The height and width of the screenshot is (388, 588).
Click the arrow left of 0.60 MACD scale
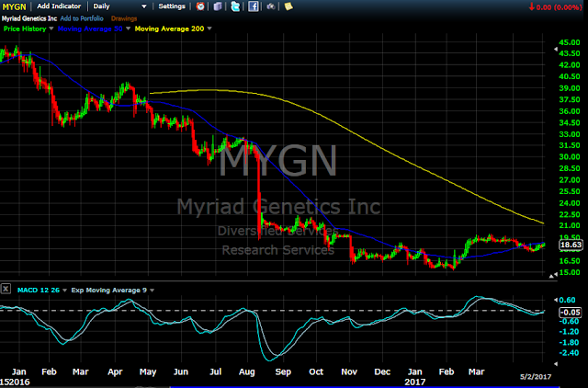coord(555,300)
